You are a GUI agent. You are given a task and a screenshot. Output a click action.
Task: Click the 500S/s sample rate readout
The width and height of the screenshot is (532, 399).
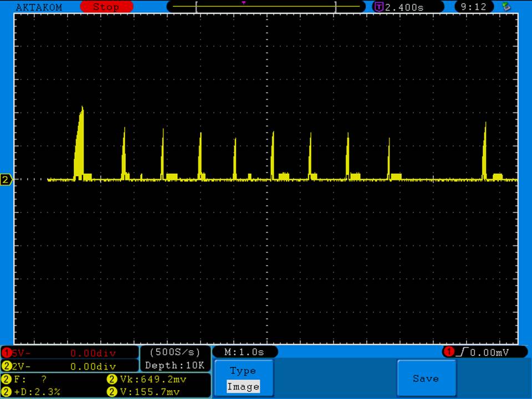click(175, 352)
